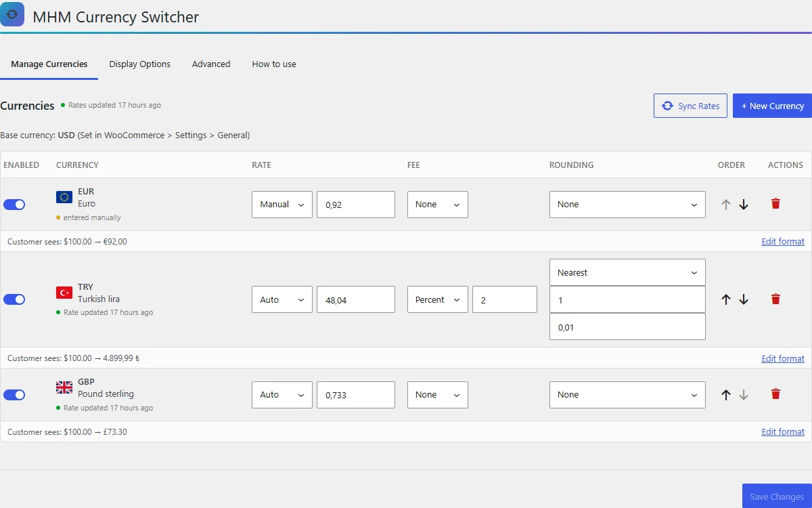Disable the TRY currency toggle

click(x=14, y=299)
